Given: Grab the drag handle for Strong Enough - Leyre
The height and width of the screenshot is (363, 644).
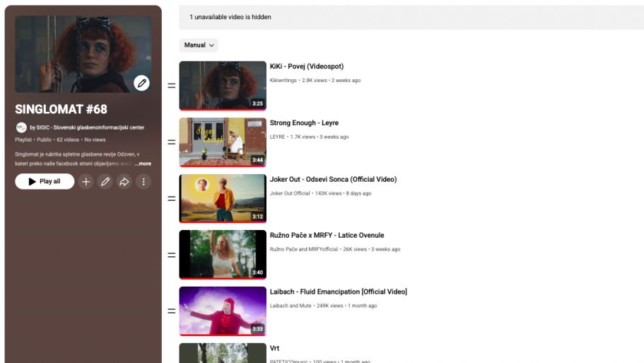Looking at the screenshot, I should [x=172, y=142].
